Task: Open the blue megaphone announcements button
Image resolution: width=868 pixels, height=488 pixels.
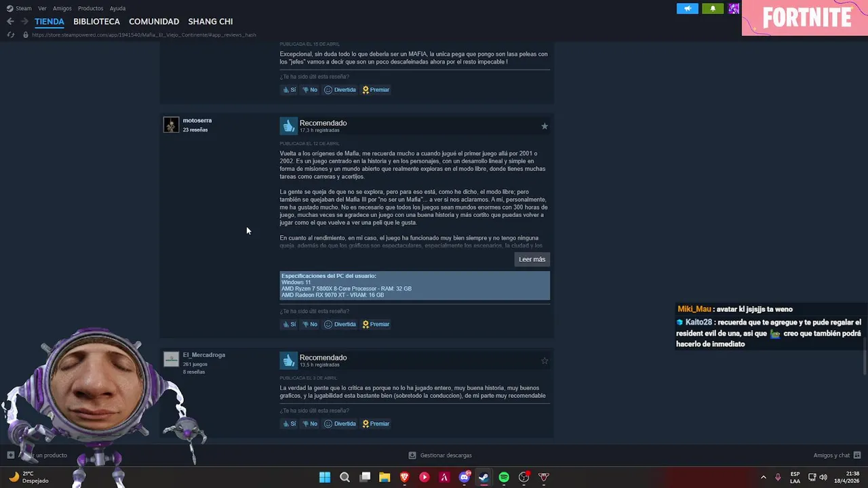Action: pyautogui.click(x=687, y=9)
